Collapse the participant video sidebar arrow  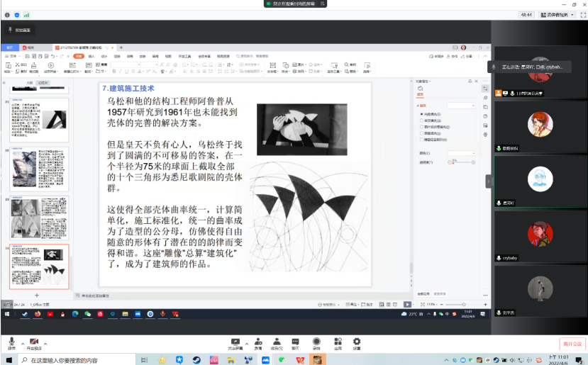(x=488, y=181)
